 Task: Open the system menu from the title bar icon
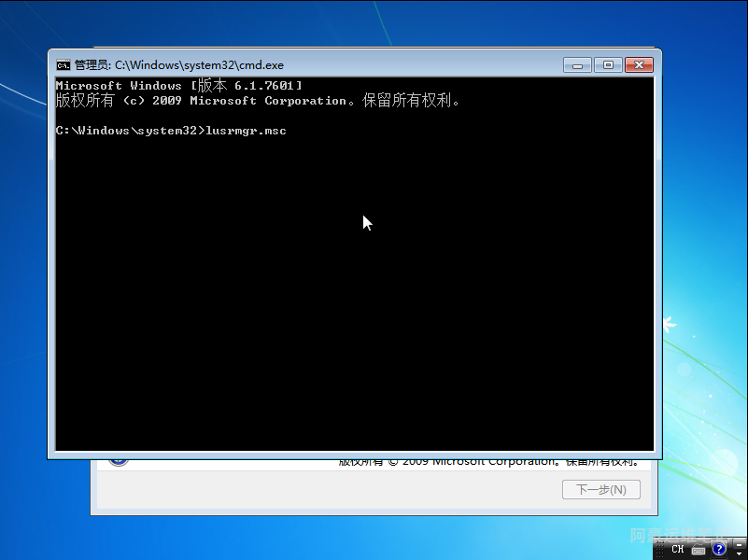coord(64,65)
